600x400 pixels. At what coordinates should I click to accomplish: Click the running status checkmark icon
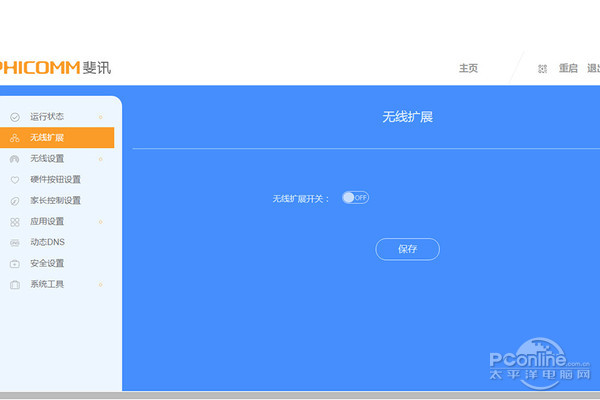(x=15, y=117)
